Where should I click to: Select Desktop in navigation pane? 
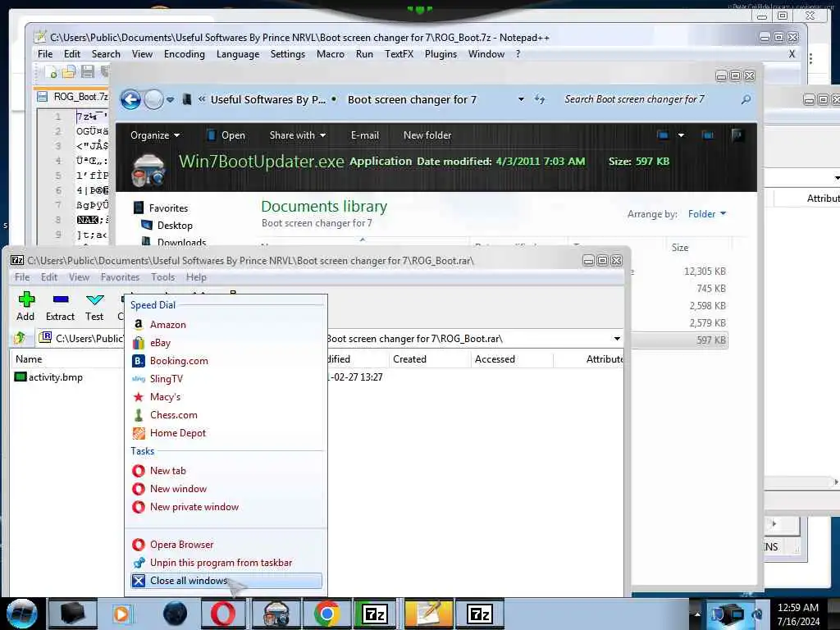click(x=175, y=226)
